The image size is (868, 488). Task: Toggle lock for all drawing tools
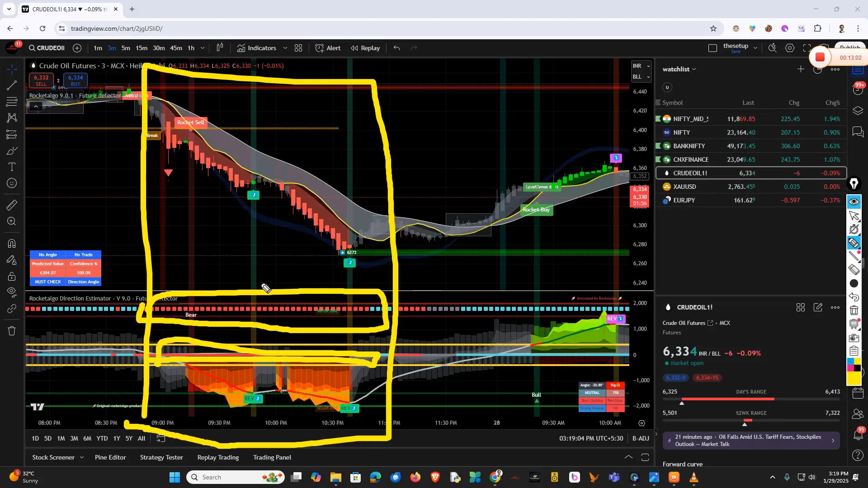11,277
